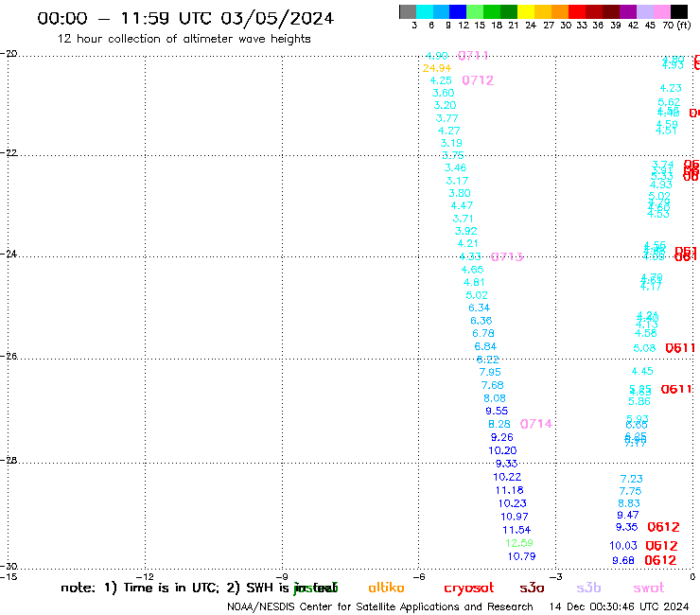Click the 3.46 wave height value
The width and height of the screenshot is (700, 615).
455,167
